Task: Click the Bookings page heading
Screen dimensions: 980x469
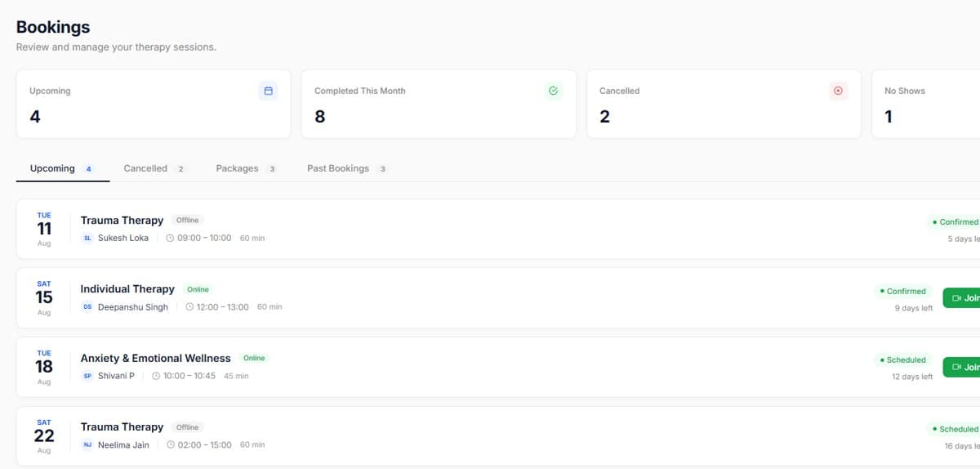Action: (53, 27)
